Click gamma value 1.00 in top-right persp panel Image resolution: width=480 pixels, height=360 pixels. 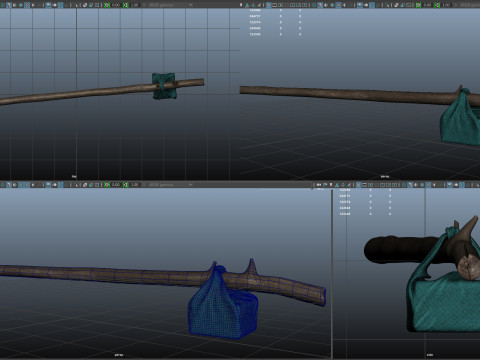click(446, 5)
